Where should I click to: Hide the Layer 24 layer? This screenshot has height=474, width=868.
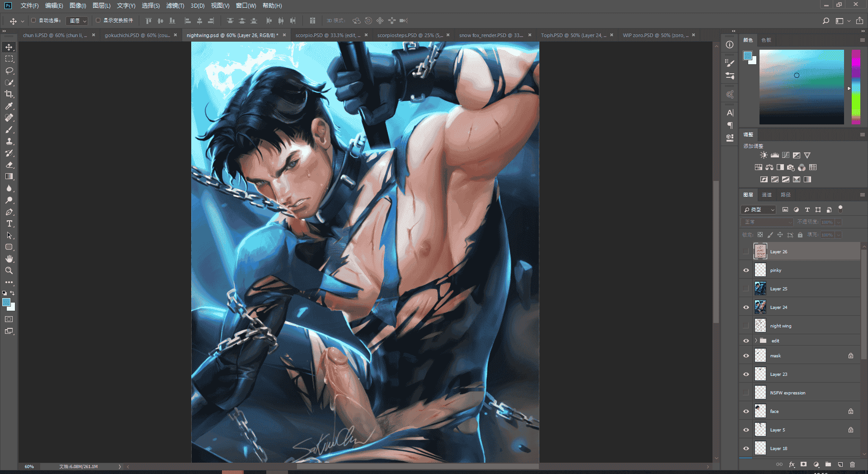pos(746,307)
